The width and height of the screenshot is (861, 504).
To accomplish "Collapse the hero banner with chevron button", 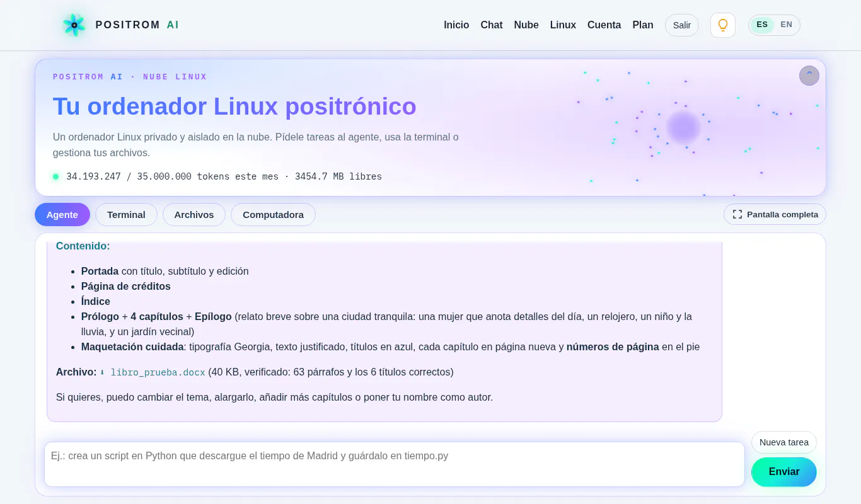I will pyautogui.click(x=809, y=76).
